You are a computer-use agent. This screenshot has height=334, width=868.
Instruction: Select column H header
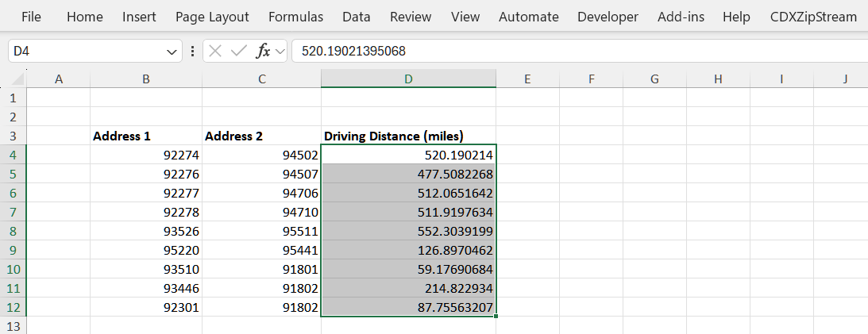718,79
